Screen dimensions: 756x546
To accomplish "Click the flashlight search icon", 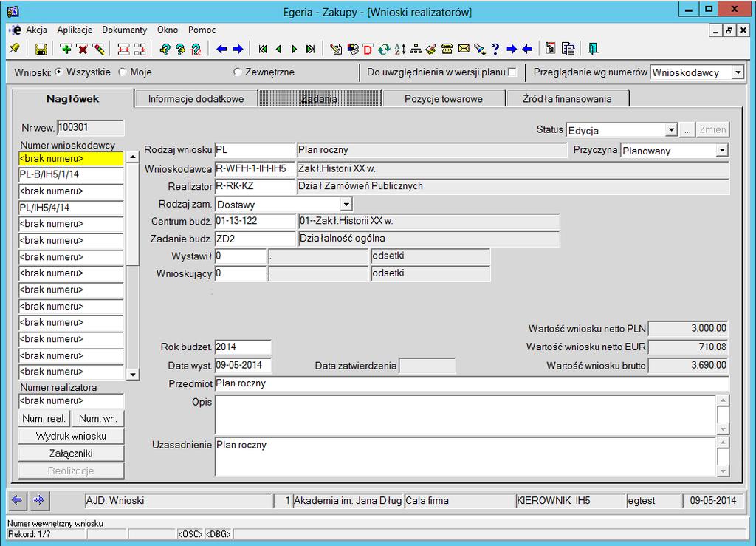I will coord(479,49).
